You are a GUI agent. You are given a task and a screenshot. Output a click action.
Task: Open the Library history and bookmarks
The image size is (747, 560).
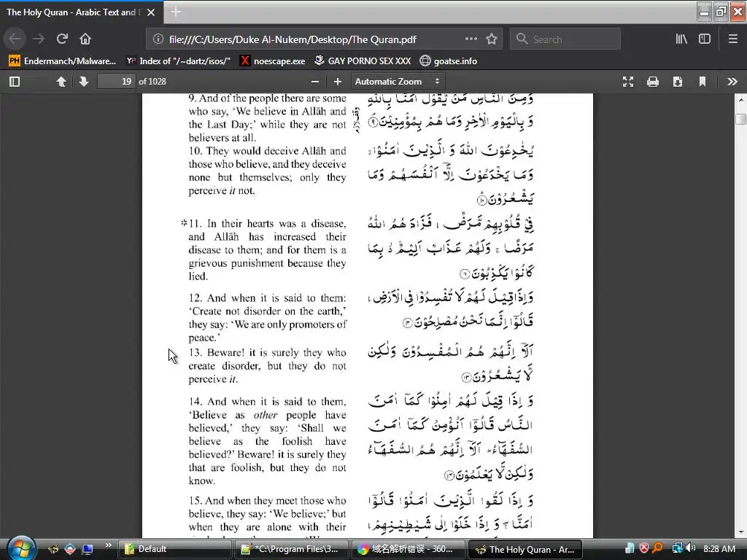click(x=681, y=39)
